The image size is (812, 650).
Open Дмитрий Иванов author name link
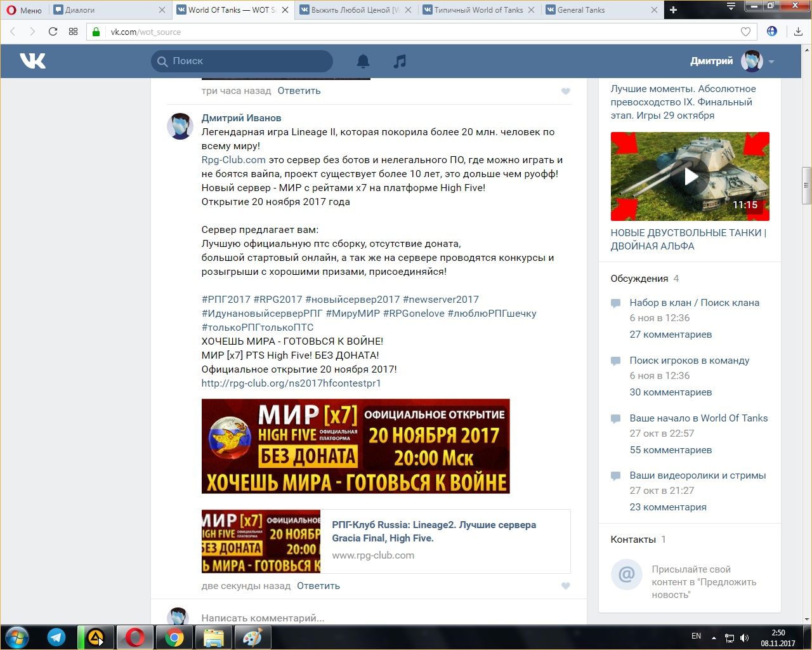pyautogui.click(x=241, y=118)
